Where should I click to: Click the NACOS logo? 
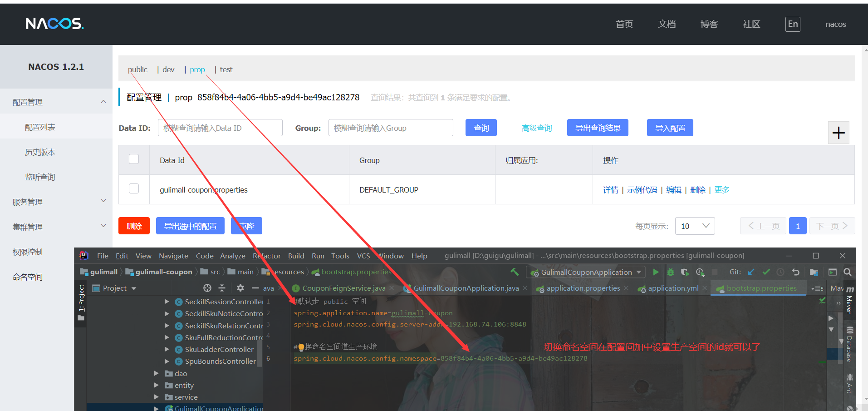point(54,24)
